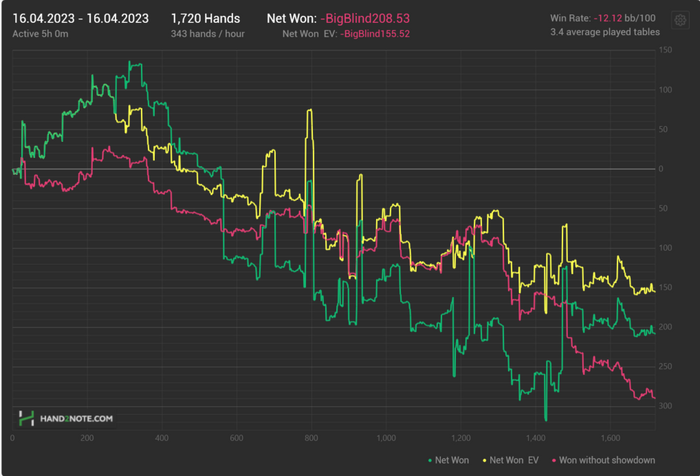Click the topmost 150 label on the y-axis
This screenshot has height=476, width=700.
tap(665, 50)
